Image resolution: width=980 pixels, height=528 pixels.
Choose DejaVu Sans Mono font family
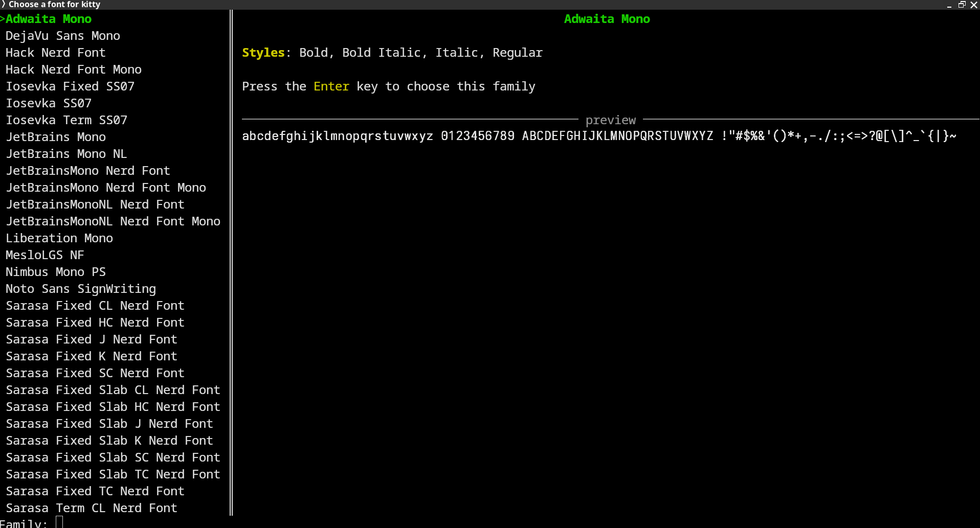tap(63, 36)
